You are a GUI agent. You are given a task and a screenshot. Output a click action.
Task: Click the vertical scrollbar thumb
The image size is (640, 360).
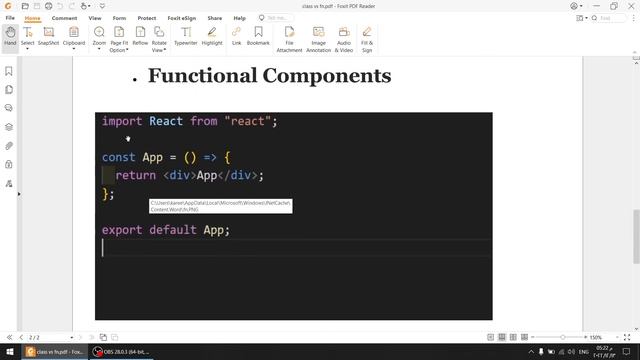tap(636, 237)
